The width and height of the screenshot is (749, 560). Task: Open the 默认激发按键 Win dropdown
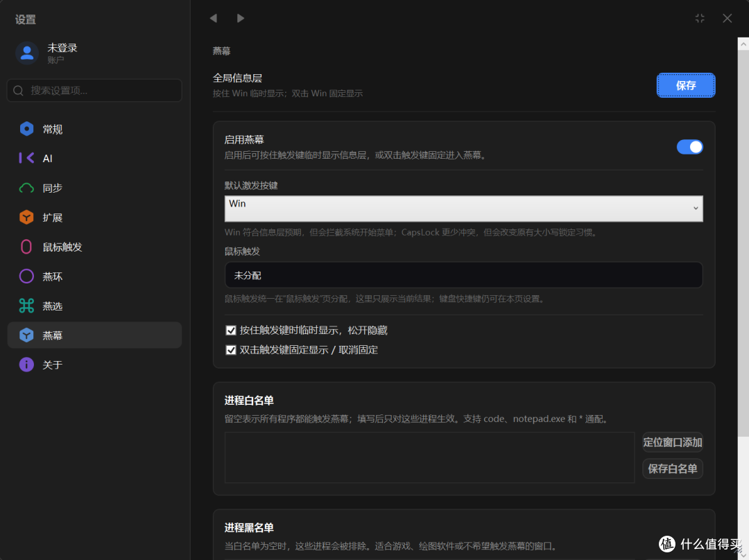tap(463, 209)
